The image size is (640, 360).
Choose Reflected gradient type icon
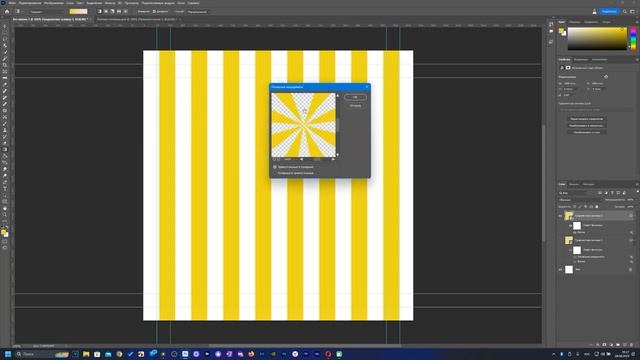(119, 11)
